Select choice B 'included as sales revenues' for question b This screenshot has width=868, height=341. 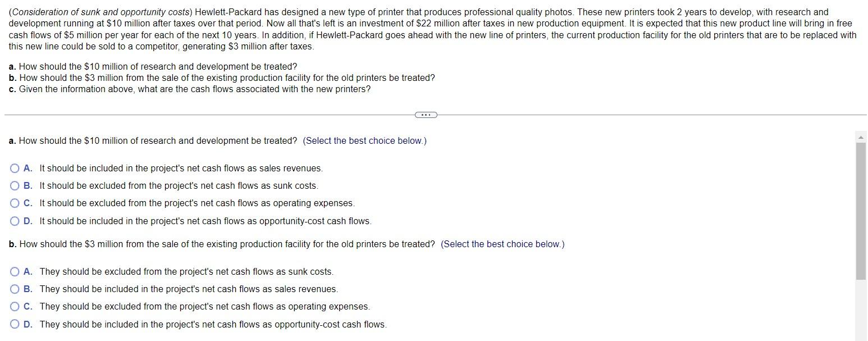(x=15, y=289)
